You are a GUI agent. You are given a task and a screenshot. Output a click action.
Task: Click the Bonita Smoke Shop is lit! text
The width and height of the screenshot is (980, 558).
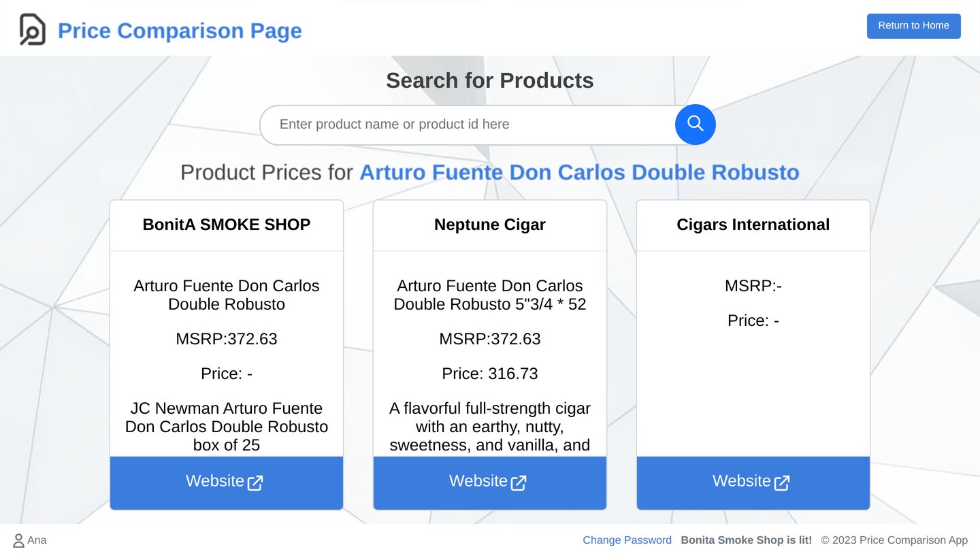(747, 540)
